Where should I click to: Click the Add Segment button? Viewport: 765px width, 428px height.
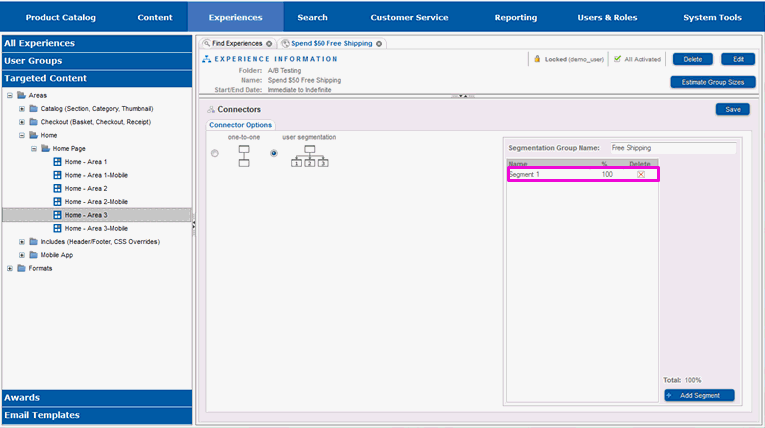[699, 395]
